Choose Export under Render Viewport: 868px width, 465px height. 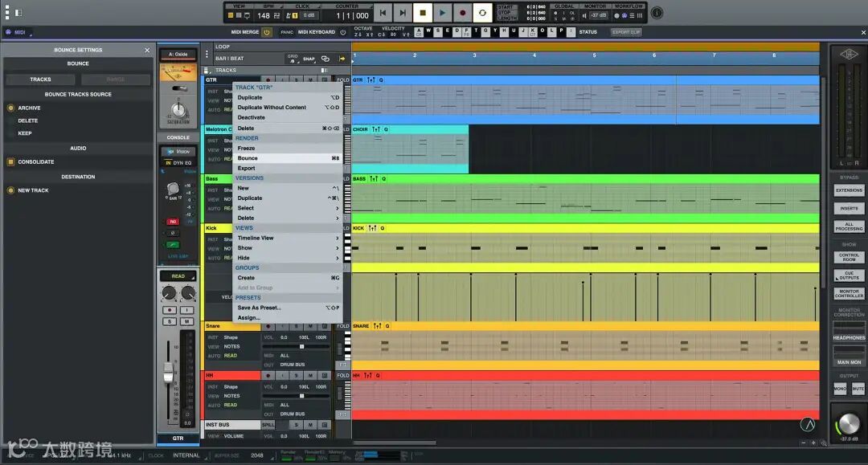(287, 168)
